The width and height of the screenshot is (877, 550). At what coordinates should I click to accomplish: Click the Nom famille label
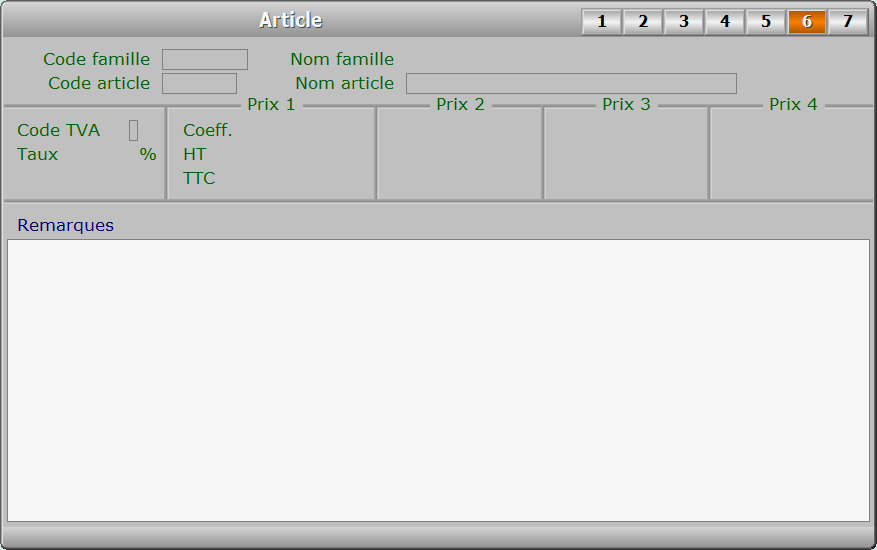click(342, 59)
